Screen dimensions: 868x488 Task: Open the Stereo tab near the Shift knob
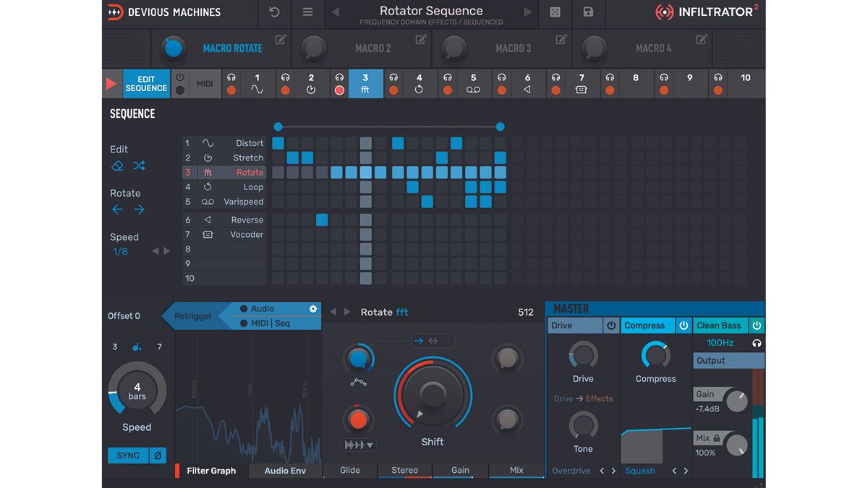point(405,470)
